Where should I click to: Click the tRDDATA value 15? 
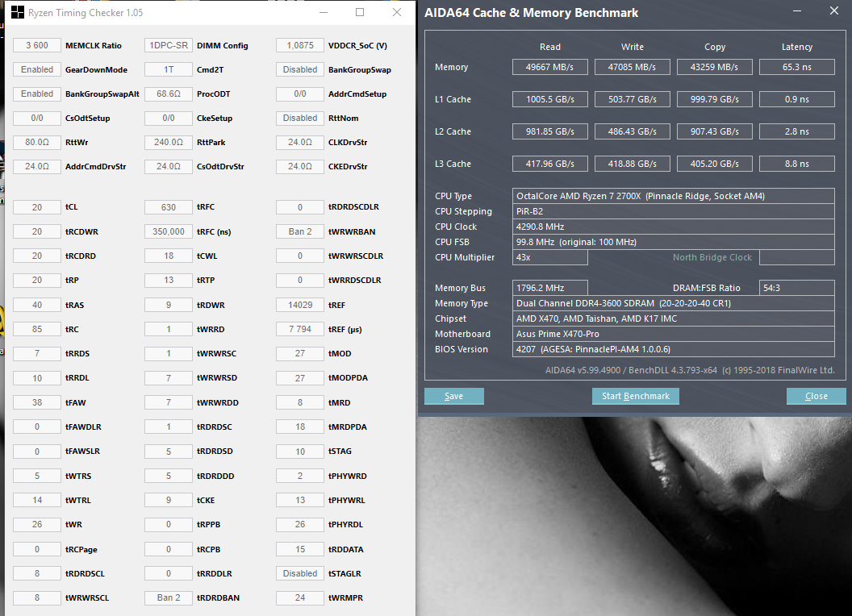[300, 549]
